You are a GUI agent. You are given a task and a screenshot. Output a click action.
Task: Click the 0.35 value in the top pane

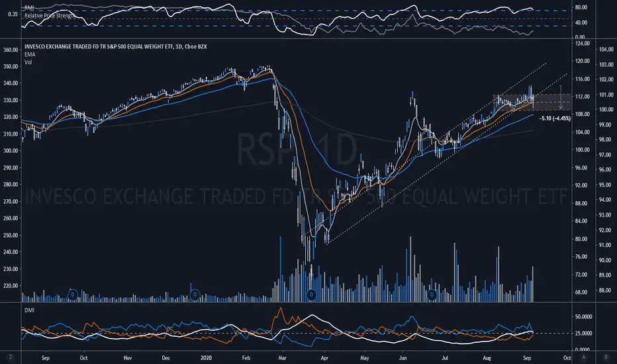13,14
